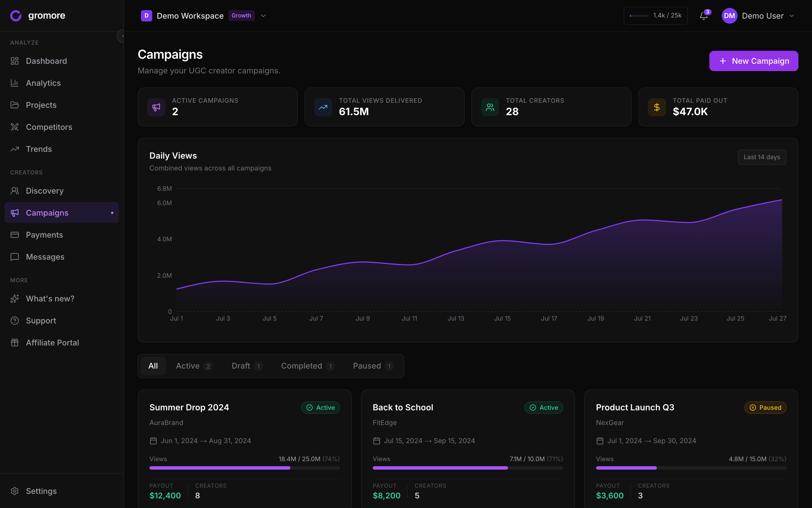The image size is (812, 508).
Task: Click the Trends arrow icon
Action: tap(14, 149)
